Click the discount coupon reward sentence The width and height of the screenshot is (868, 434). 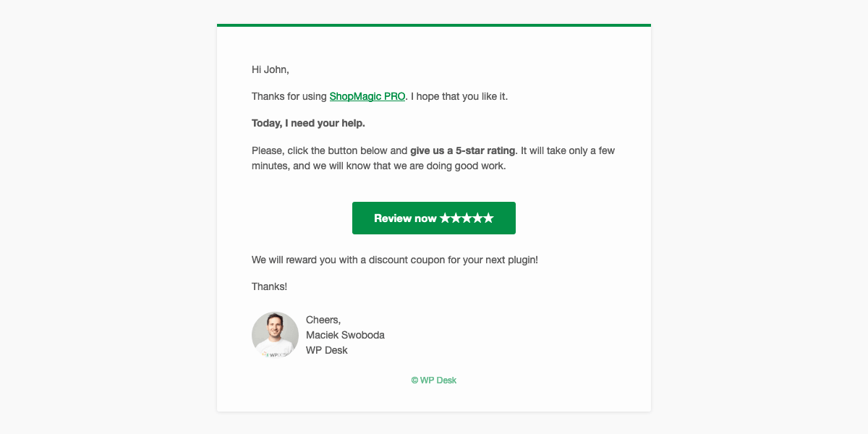(394, 259)
